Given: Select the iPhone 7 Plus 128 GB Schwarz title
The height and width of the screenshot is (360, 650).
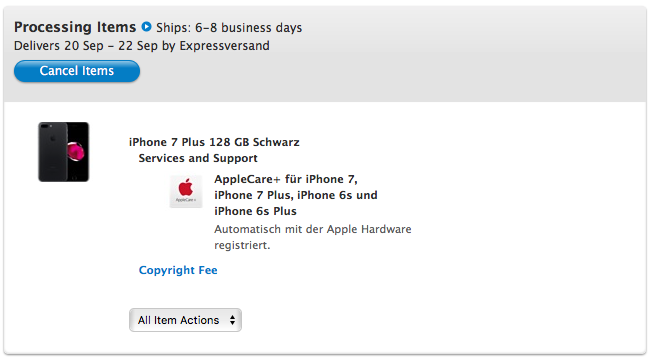Looking at the screenshot, I should click(214, 142).
